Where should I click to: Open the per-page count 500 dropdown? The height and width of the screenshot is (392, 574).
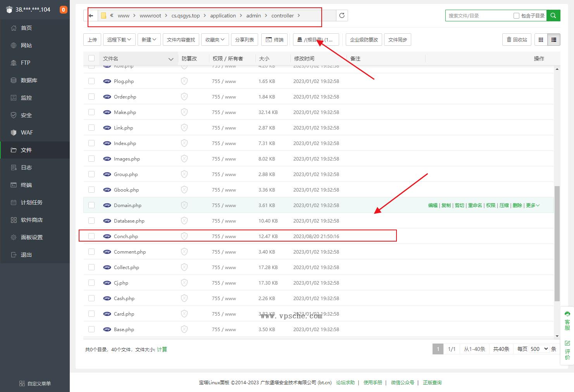[539, 349]
